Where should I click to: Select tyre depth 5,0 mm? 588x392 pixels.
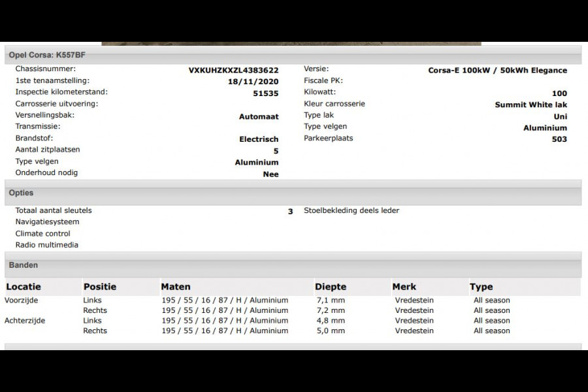[331, 331]
